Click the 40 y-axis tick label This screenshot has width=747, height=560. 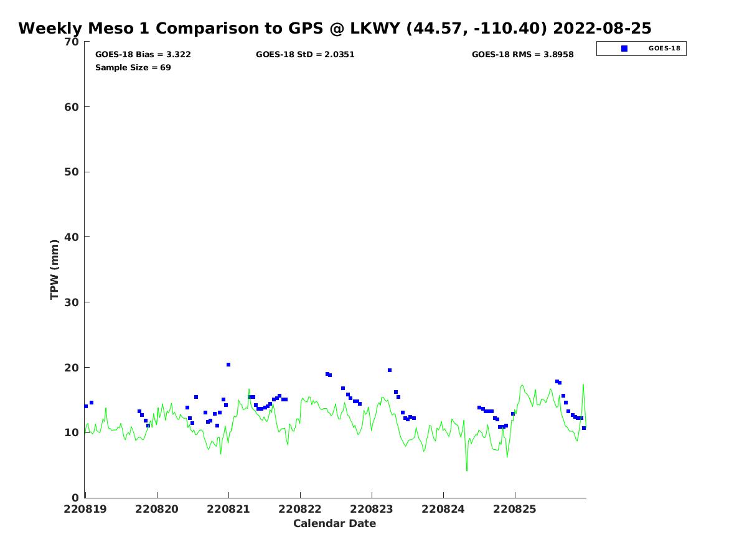tap(72, 237)
